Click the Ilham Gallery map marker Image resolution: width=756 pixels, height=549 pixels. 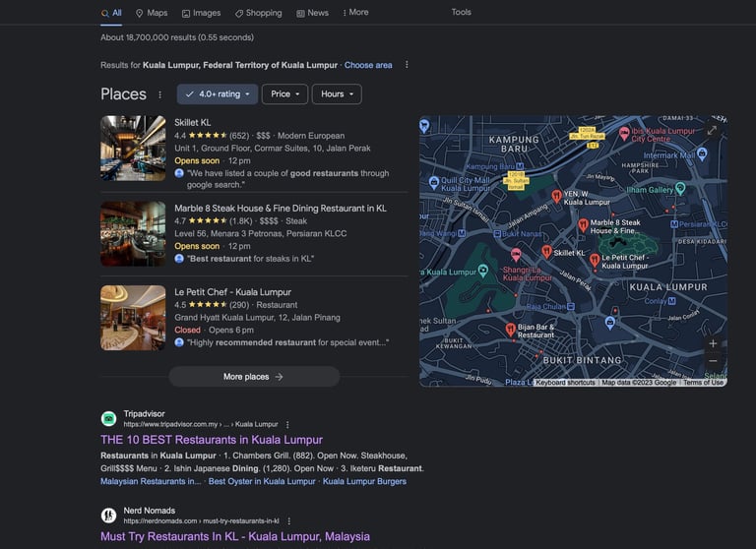[x=680, y=188]
